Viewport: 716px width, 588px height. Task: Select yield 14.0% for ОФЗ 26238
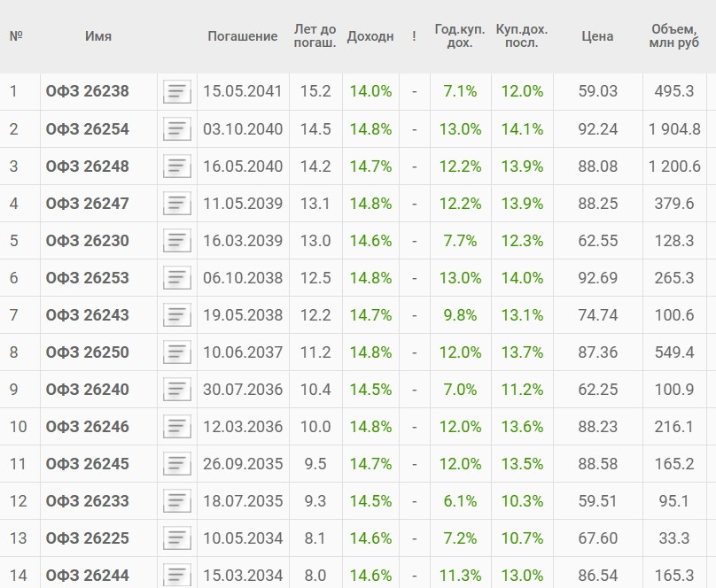pos(370,91)
